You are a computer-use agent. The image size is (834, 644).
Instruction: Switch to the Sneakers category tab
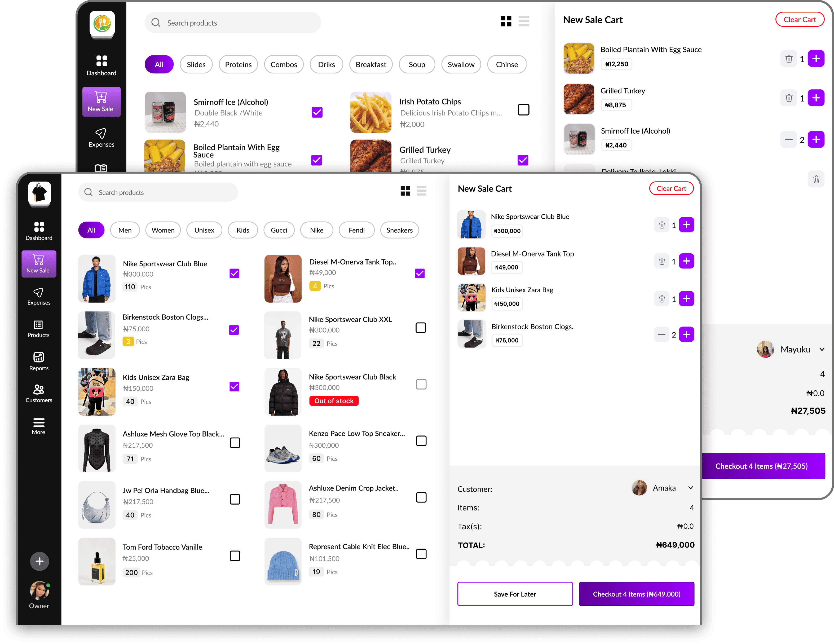399,230
